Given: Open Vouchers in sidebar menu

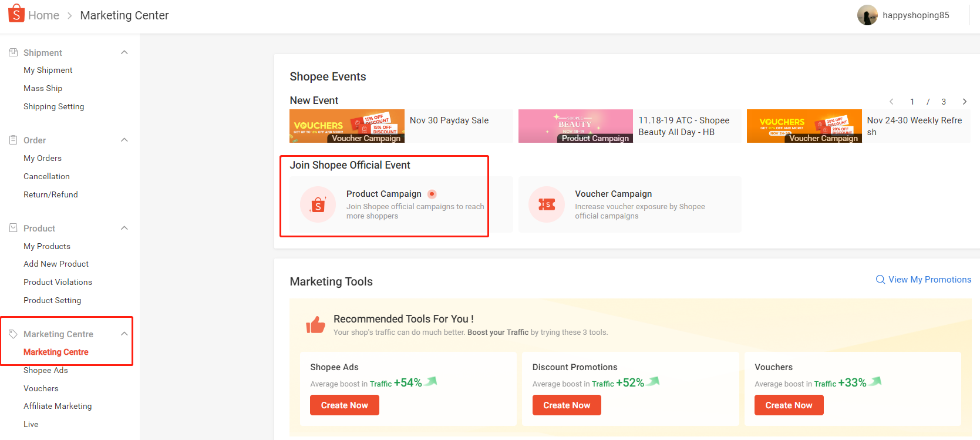Looking at the screenshot, I should [x=41, y=388].
